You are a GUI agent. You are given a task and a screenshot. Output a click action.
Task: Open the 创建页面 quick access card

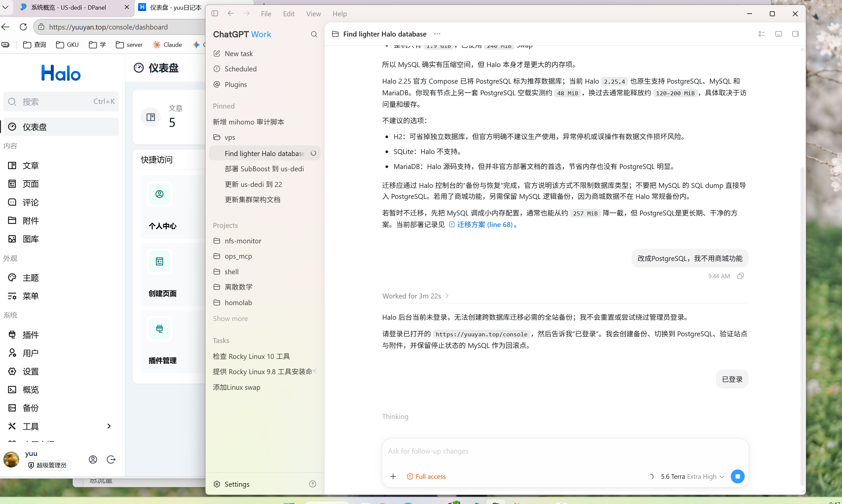pyautogui.click(x=173, y=274)
